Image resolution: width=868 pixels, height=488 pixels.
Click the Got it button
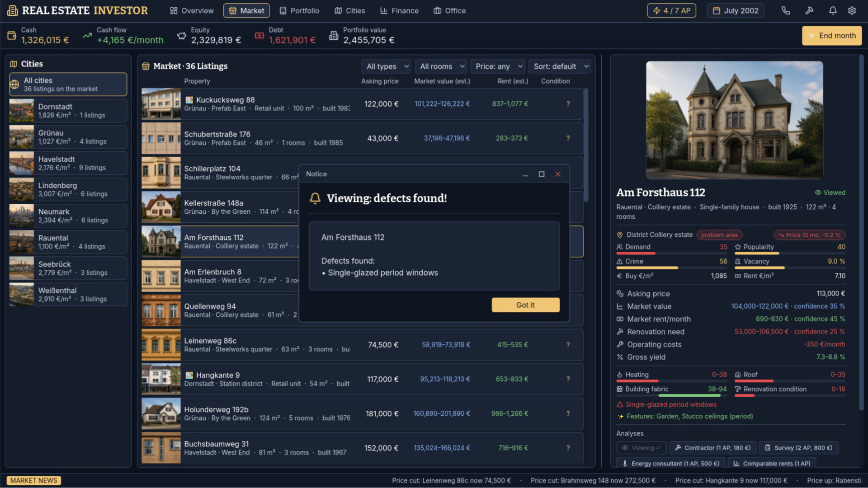point(525,305)
